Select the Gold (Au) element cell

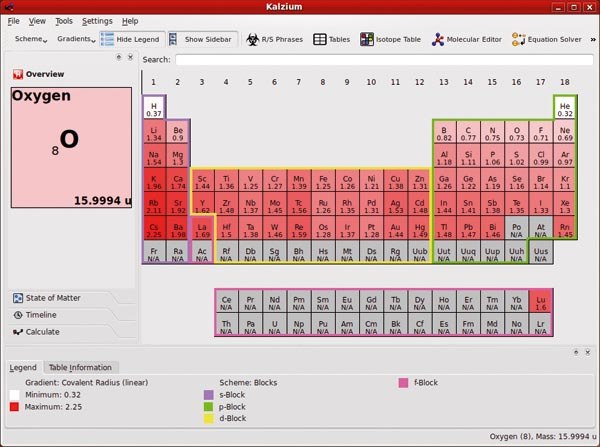click(396, 228)
